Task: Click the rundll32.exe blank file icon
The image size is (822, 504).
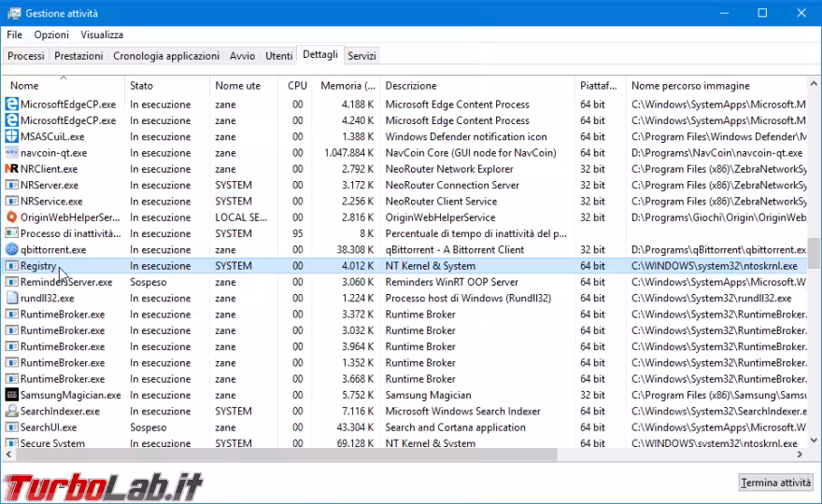Action: pyautogui.click(x=11, y=298)
